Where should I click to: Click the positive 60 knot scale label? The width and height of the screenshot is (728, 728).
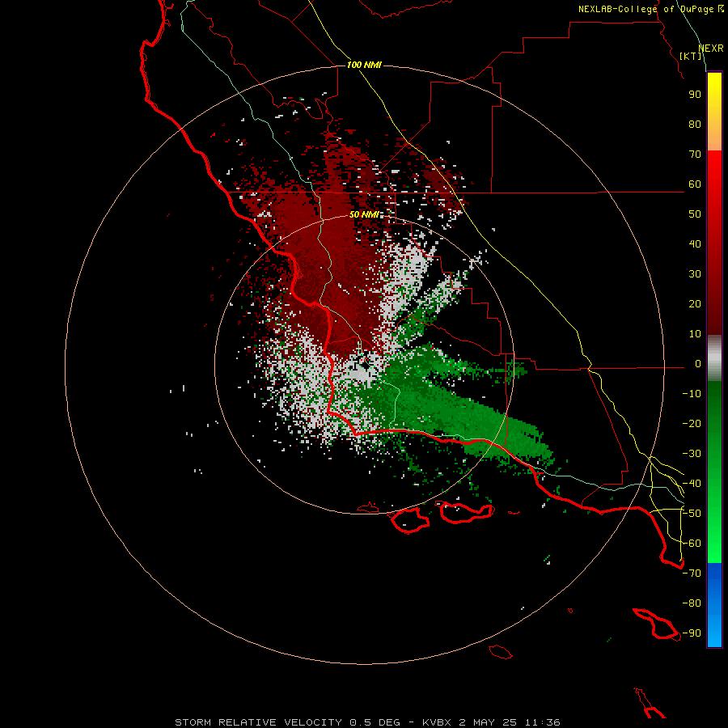tap(695, 184)
